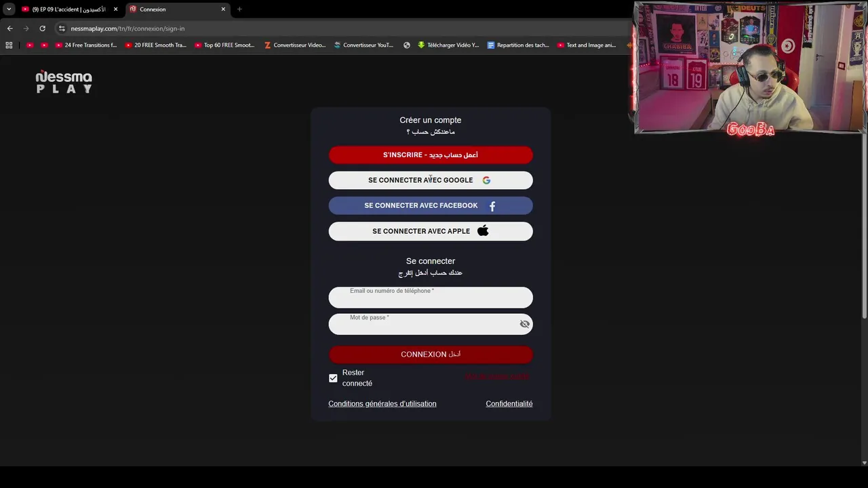The width and height of the screenshot is (868, 488).
Task: Select the Connexion tab
Action: pos(176,9)
